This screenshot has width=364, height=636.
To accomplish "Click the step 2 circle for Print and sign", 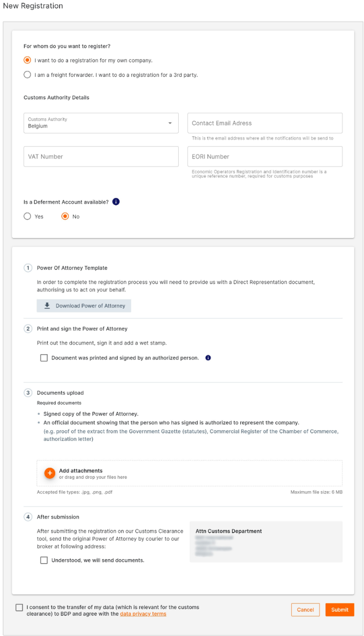I will pos(28,329).
